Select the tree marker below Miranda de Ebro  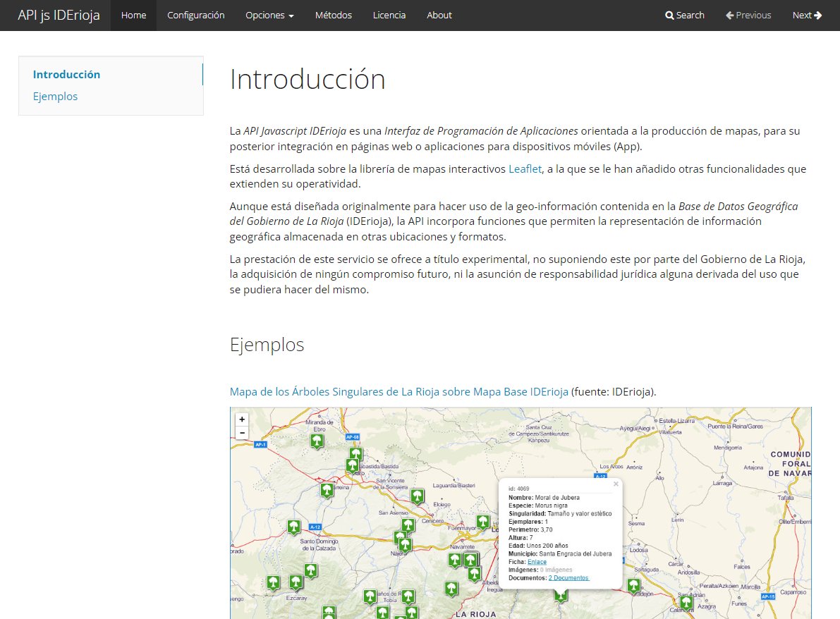(317, 441)
